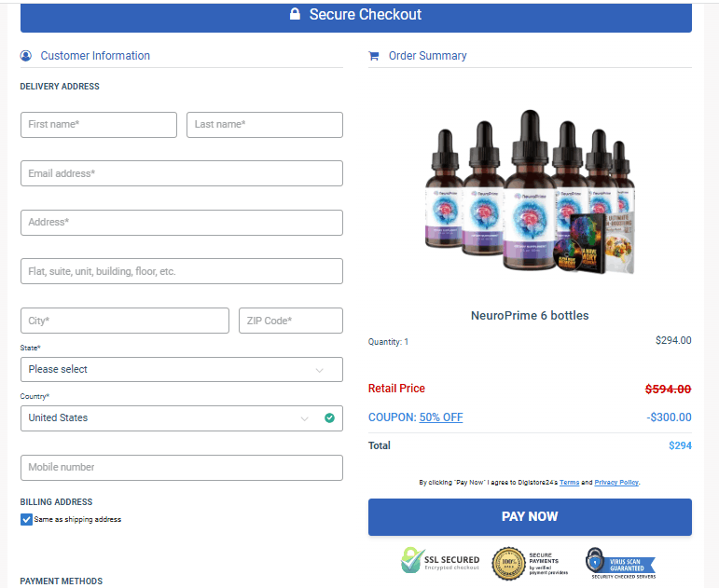
Task: Click the PAY NOW button
Action: [x=530, y=517]
